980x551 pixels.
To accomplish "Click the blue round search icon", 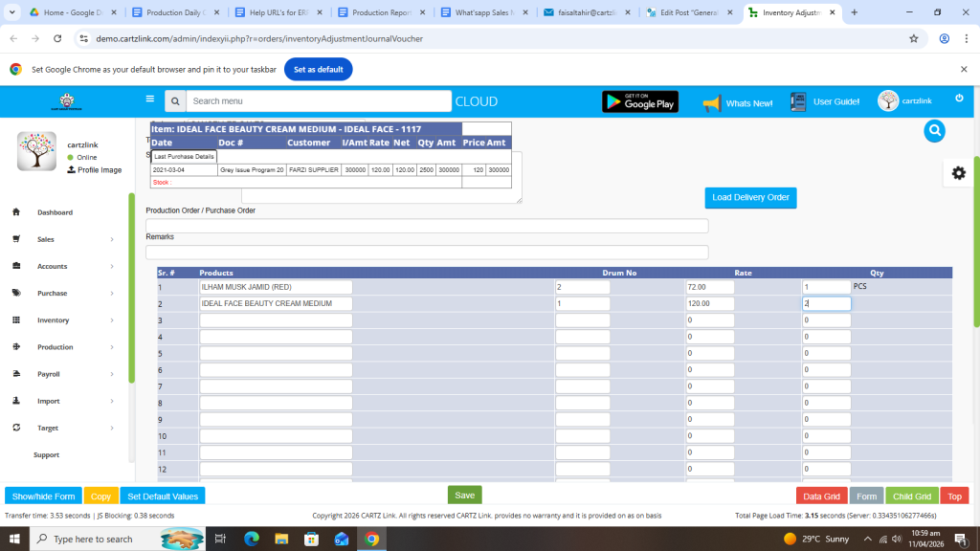I will pos(935,131).
